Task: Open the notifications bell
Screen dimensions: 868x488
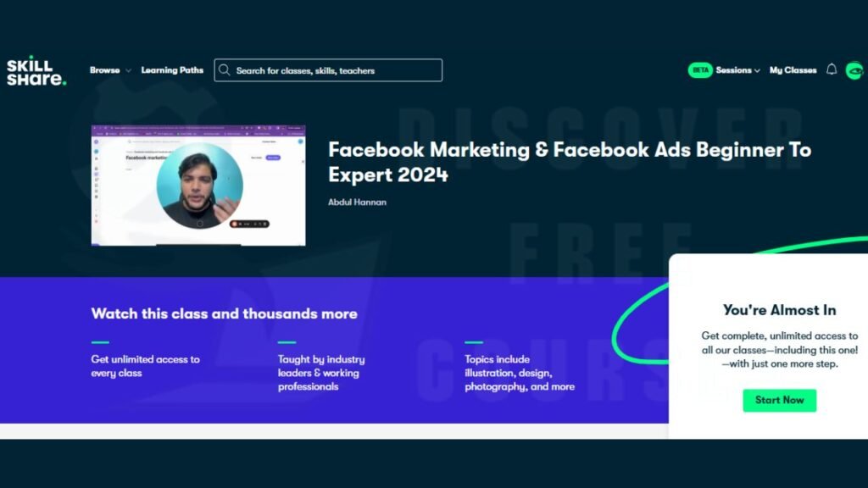Action: (832, 69)
